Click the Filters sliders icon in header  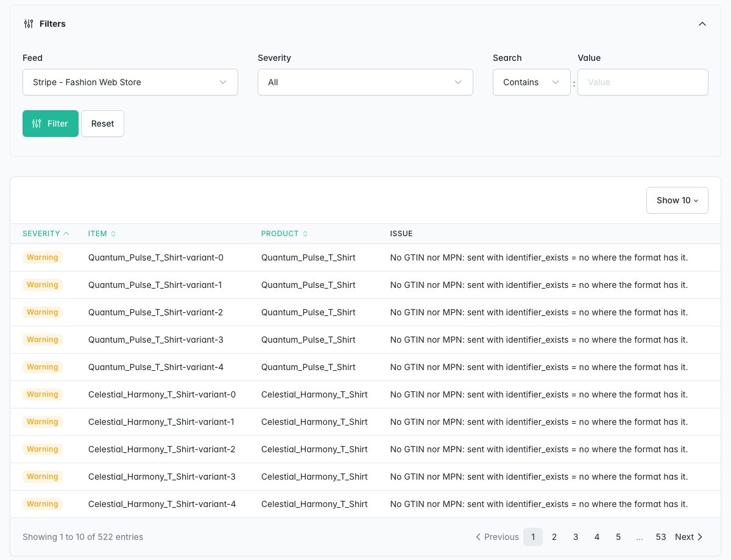point(29,24)
